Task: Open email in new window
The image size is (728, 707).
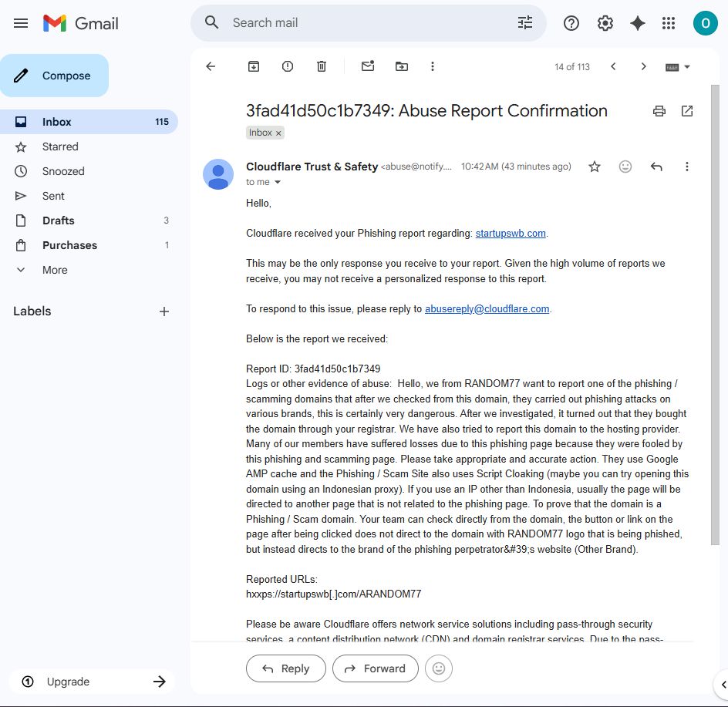Action: tap(687, 111)
